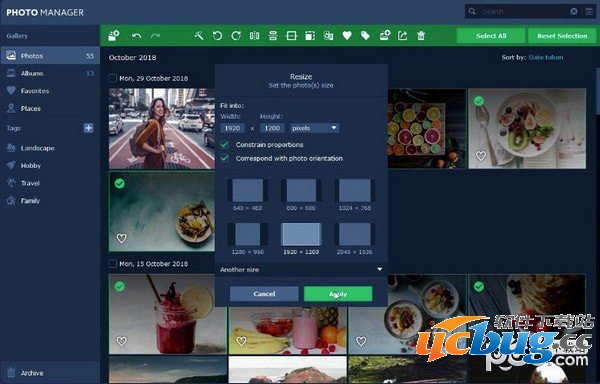Click the tag icon in toolbar
This screenshot has height=384, width=600.
click(365, 36)
